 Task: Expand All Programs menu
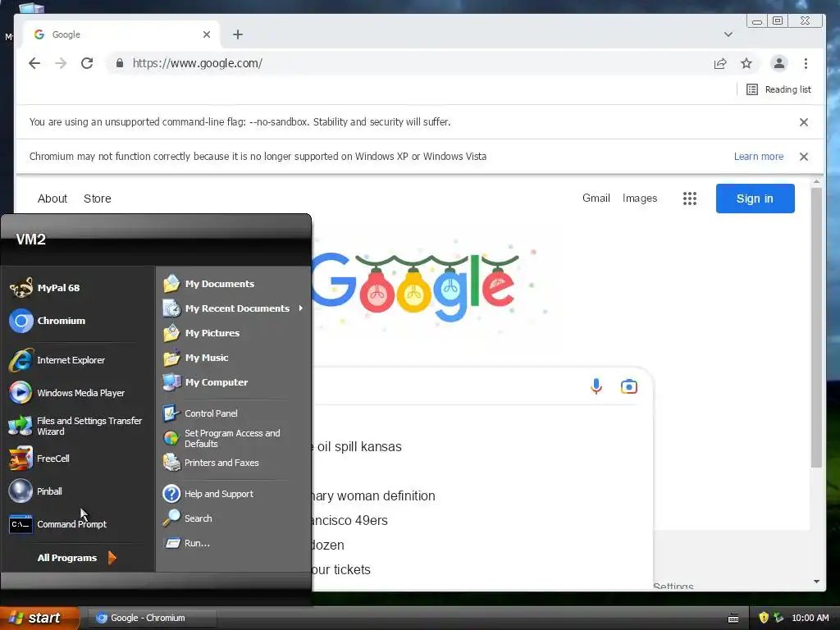point(76,558)
